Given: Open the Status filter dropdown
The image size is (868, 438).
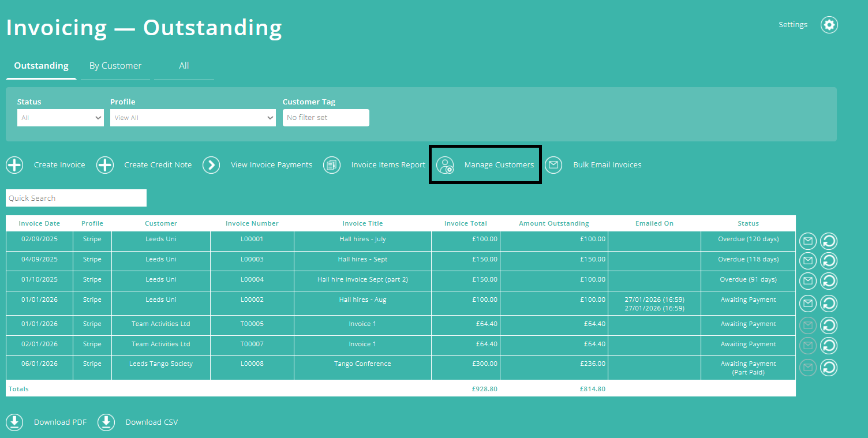Looking at the screenshot, I should (x=60, y=118).
